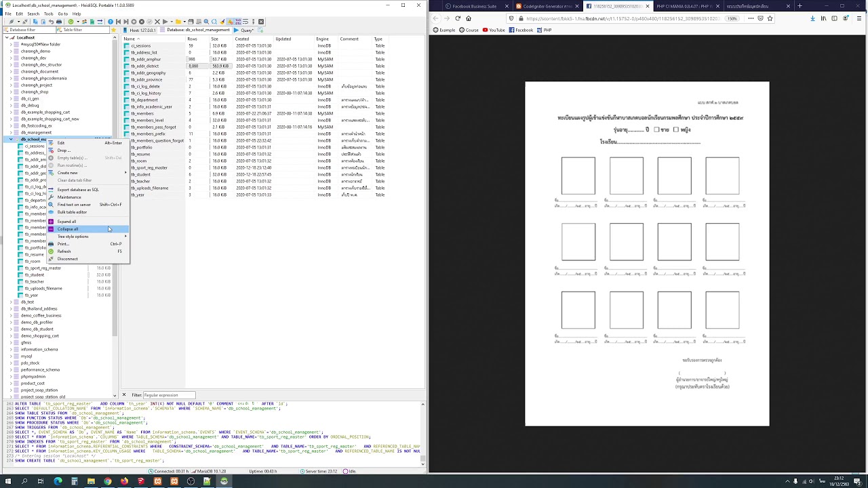Bookmark this page with the star icon
The image size is (868, 488).
coord(770,18)
